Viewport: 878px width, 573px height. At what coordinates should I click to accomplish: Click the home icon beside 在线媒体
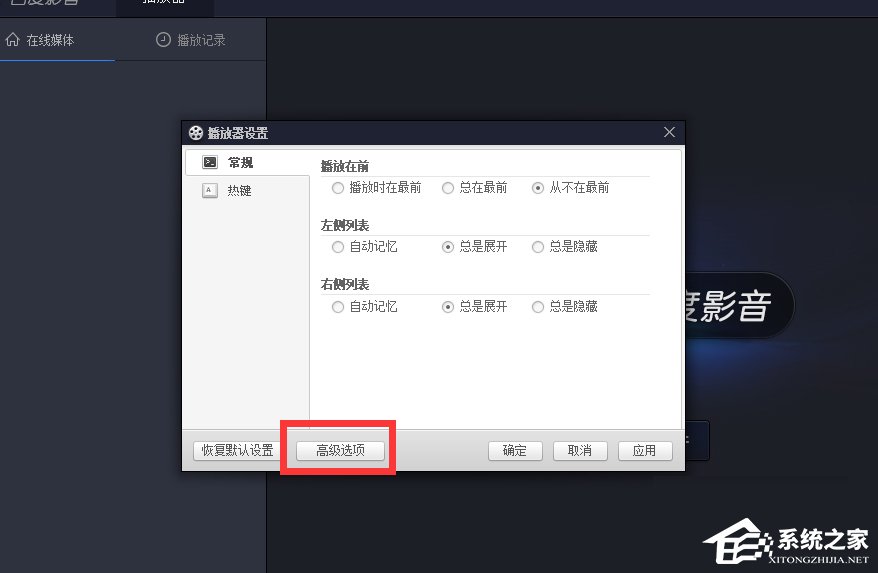[13, 40]
